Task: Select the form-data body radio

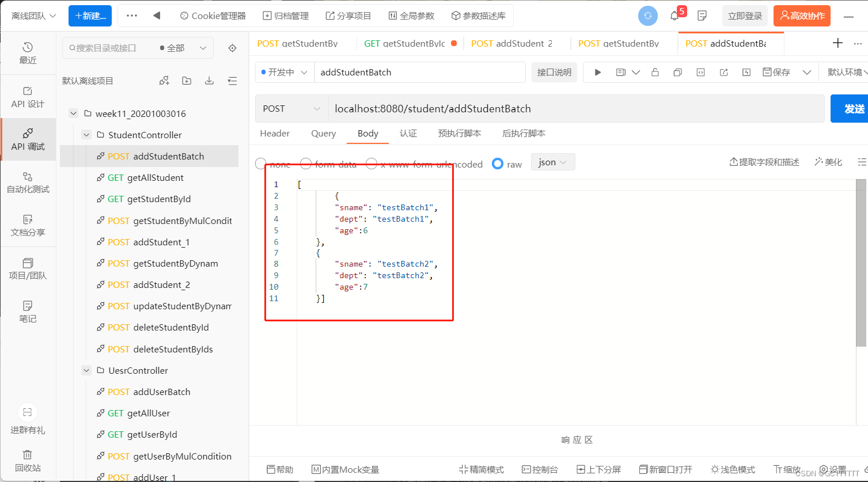Action: 306,164
